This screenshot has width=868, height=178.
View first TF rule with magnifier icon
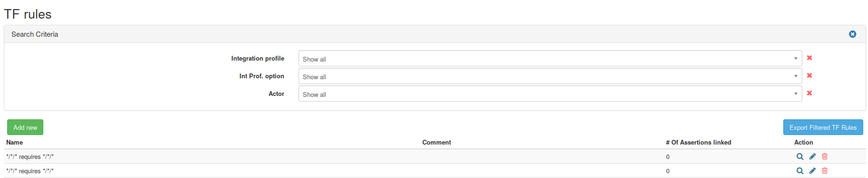800,157
